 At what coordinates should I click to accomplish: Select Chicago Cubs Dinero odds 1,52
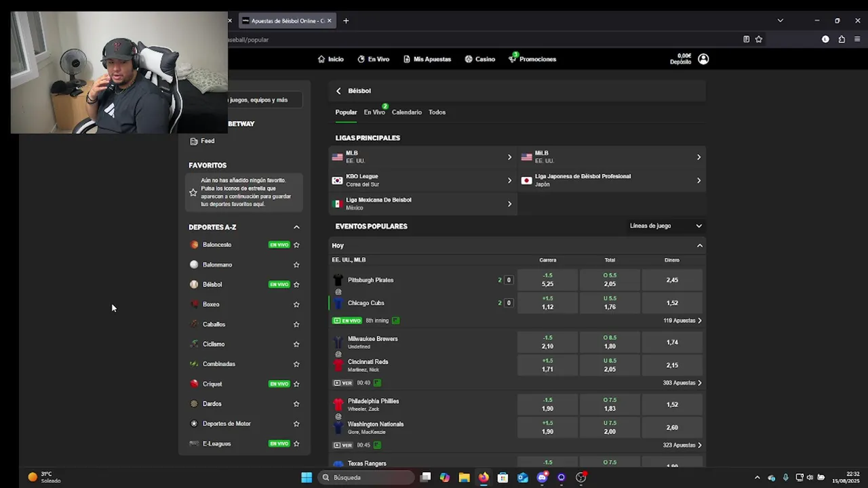(x=672, y=303)
